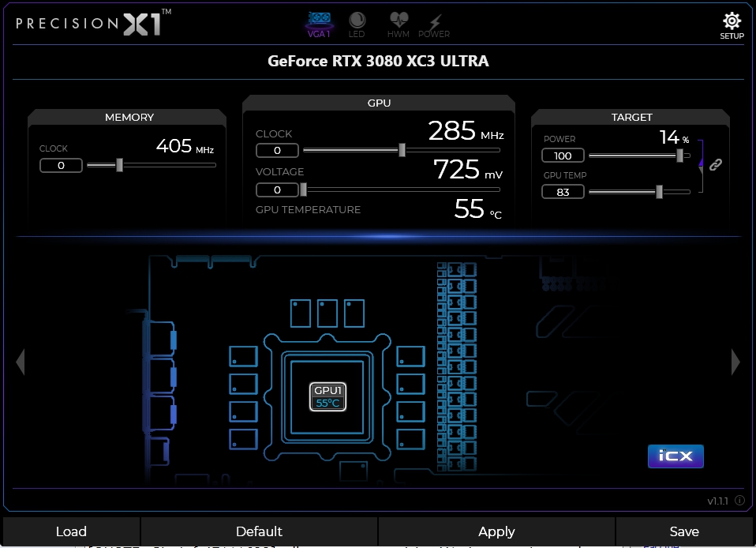Reset settings with Default button

[x=259, y=531]
